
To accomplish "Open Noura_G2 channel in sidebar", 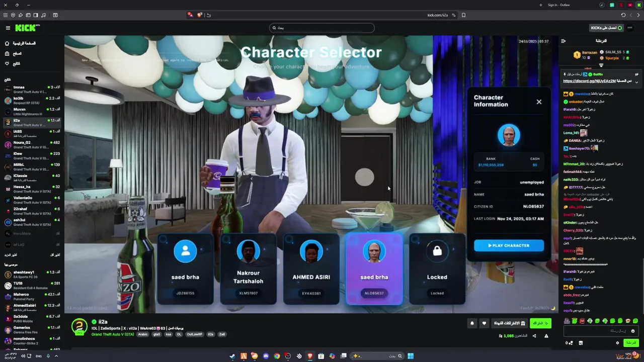I will [32, 145].
